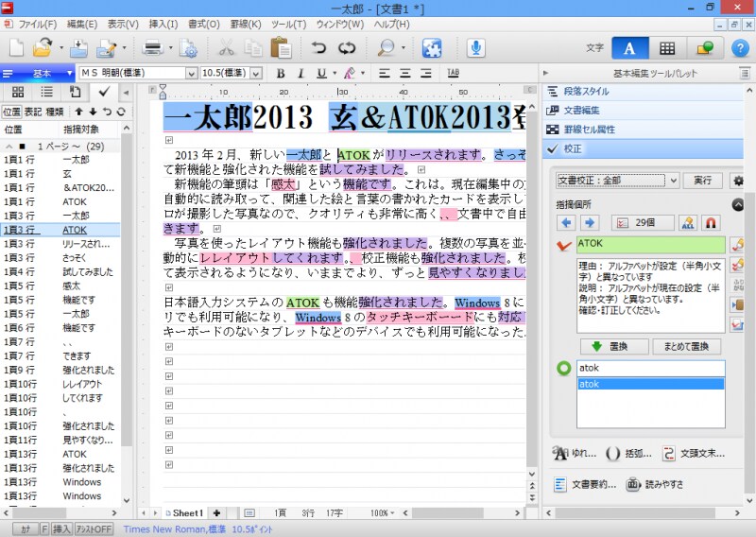Open the font size 10.5 dropdown
The width and height of the screenshot is (756, 537).
[256, 74]
